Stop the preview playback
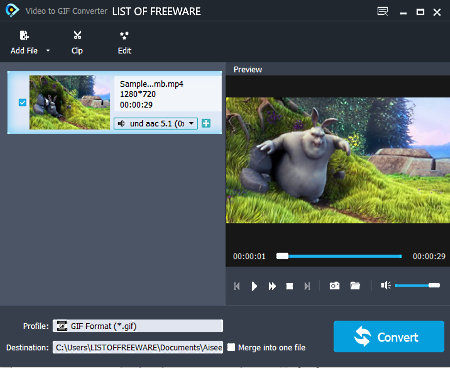Image resolution: width=450 pixels, height=368 pixels. tap(290, 286)
